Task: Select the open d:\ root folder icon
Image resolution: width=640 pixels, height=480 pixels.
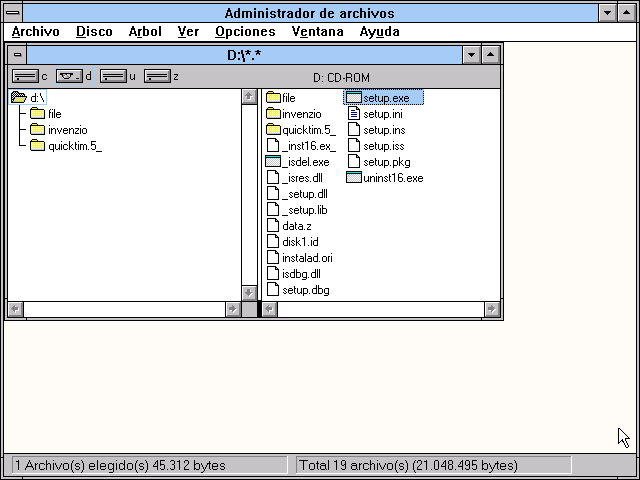Action: coord(19,98)
